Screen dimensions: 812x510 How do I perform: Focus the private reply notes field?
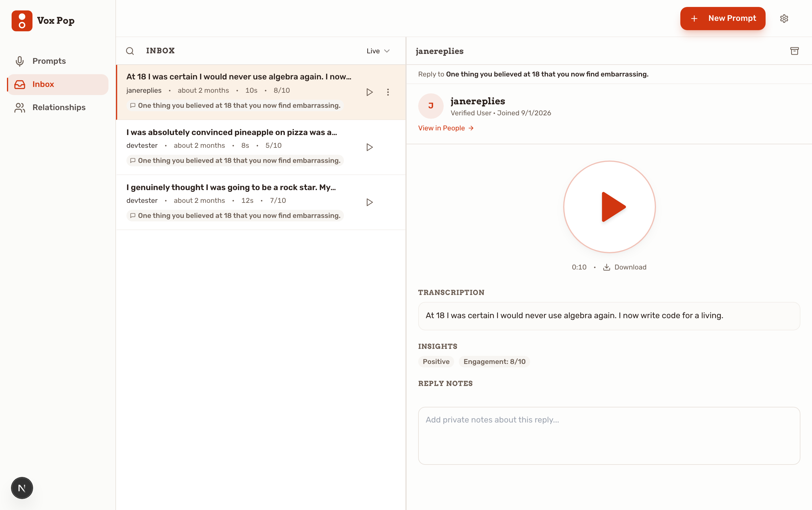(609, 436)
